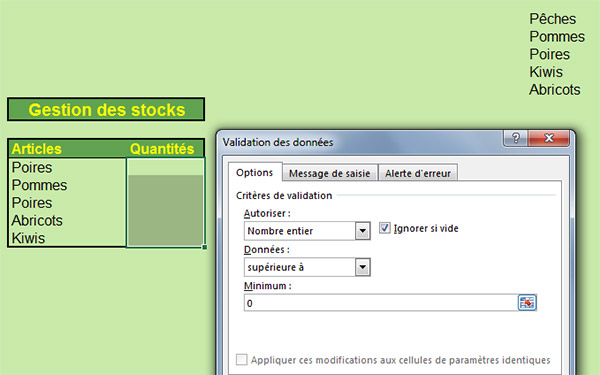Select the quantity cell next to Kiwis
Image resolution: width=600 pixels, height=375 pixels.
pos(165,238)
